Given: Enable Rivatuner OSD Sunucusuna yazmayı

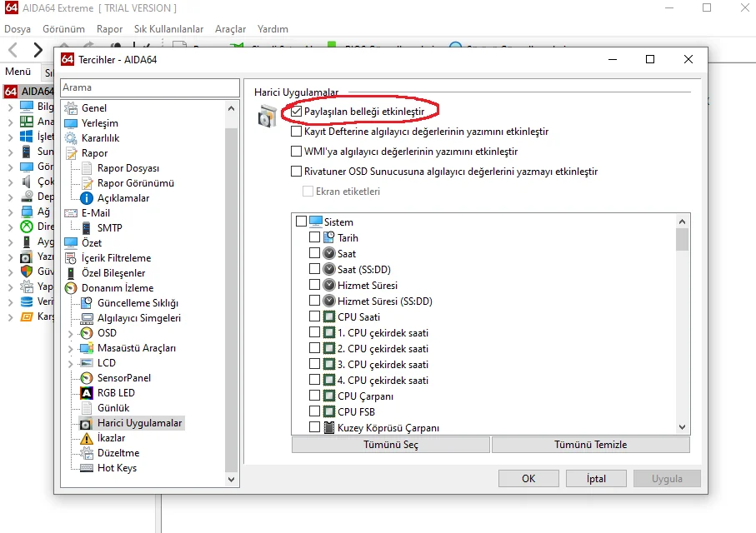Looking at the screenshot, I should (x=297, y=171).
